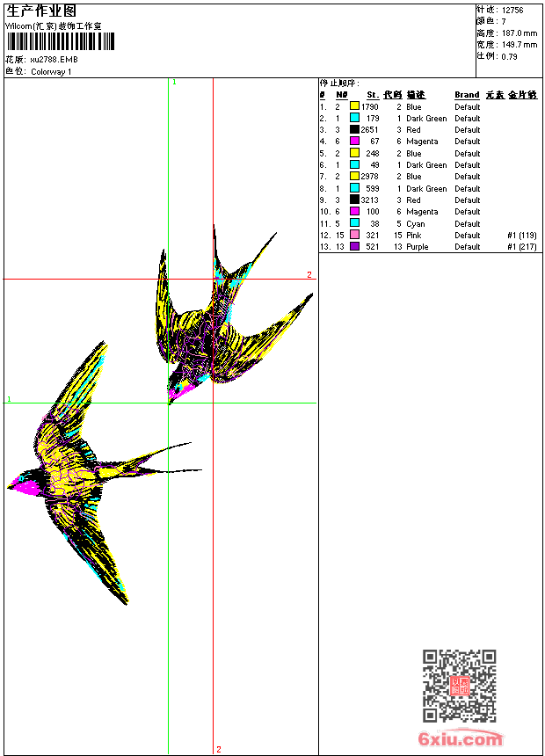Click the #1 (217) sequin entry
The height and width of the screenshot is (756, 545).
click(521, 247)
